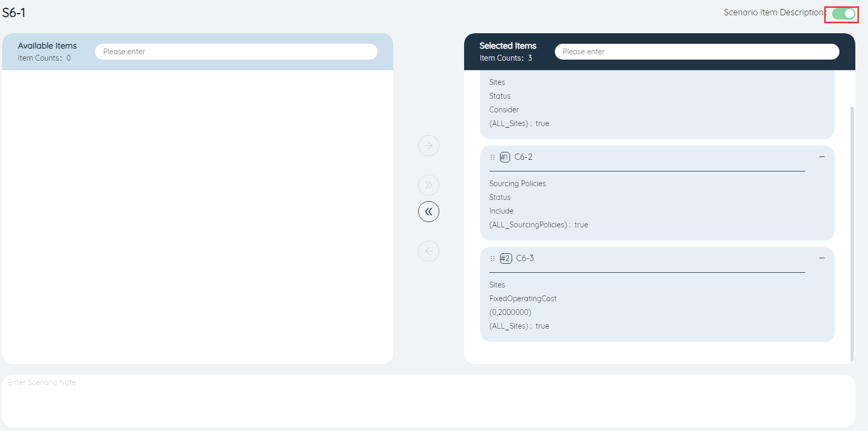Screen dimensions: 868x431
Task: Select the C6-3 item title
Action: (x=525, y=258)
